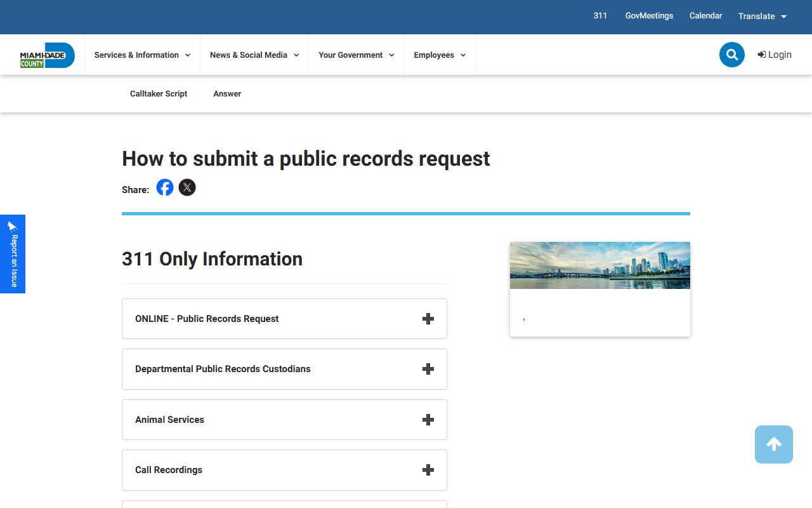812x508 pixels.
Task: Click the blue search magnifier icon
Action: click(x=732, y=55)
